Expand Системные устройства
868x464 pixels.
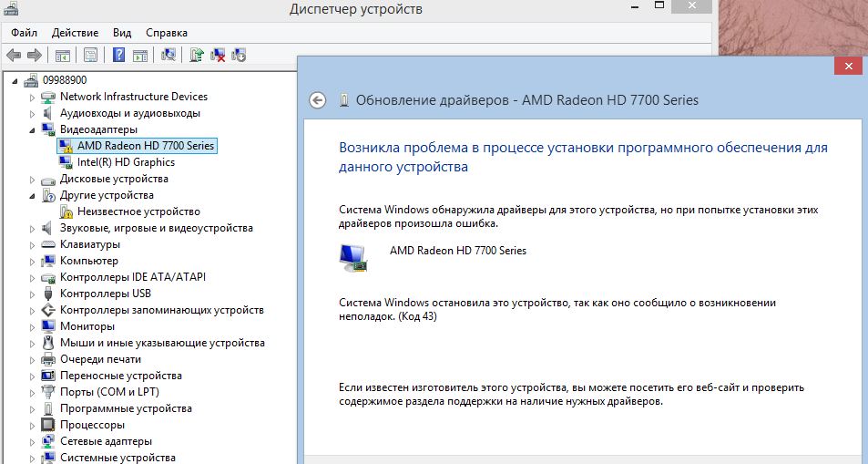point(32,459)
